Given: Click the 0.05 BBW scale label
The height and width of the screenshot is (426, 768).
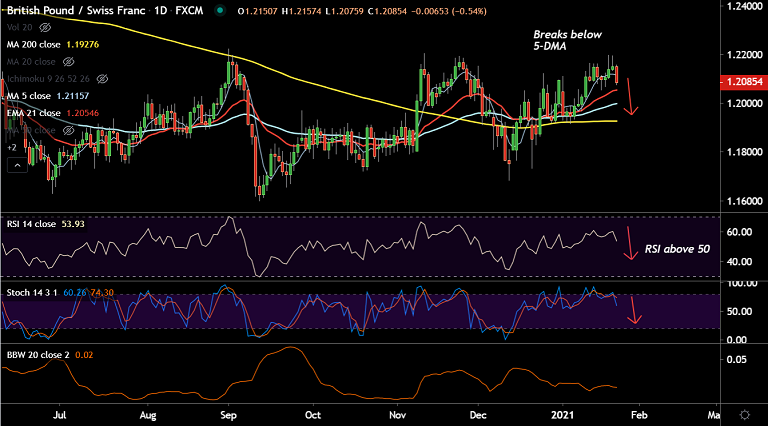Looking at the screenshot, I should [x=737, y=360].
